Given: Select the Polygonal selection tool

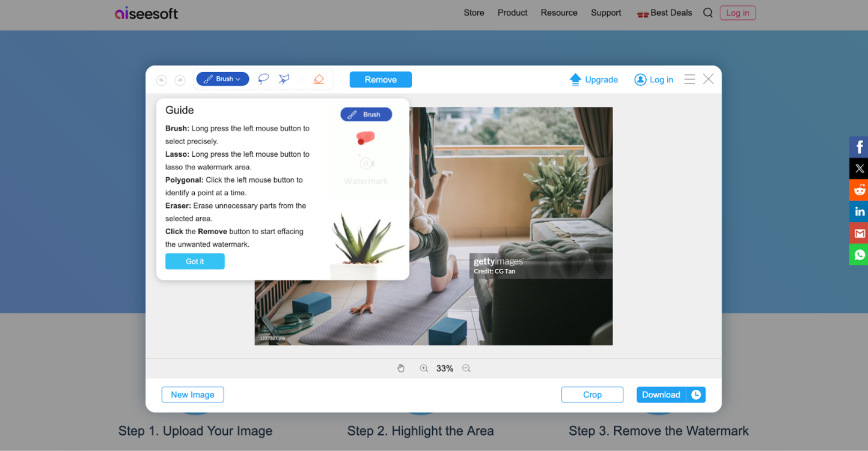Looking at the screenshot, I should (x=284, y=79).
